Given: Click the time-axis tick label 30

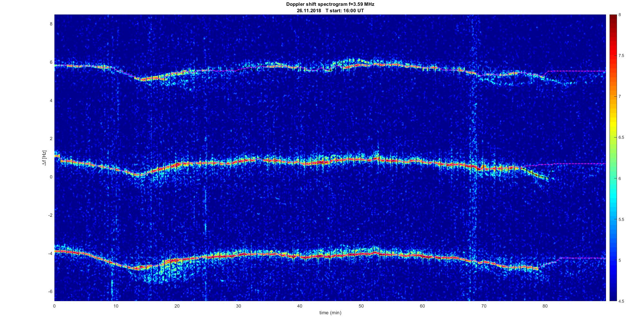Looking at the screenshot, I should 238,306.
